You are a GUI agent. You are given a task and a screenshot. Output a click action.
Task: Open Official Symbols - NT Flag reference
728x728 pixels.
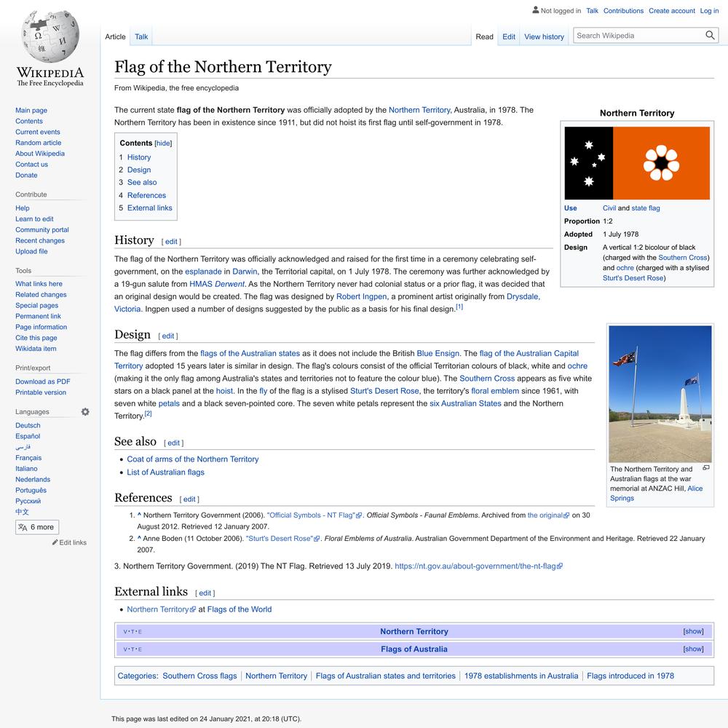coord(314,515)
